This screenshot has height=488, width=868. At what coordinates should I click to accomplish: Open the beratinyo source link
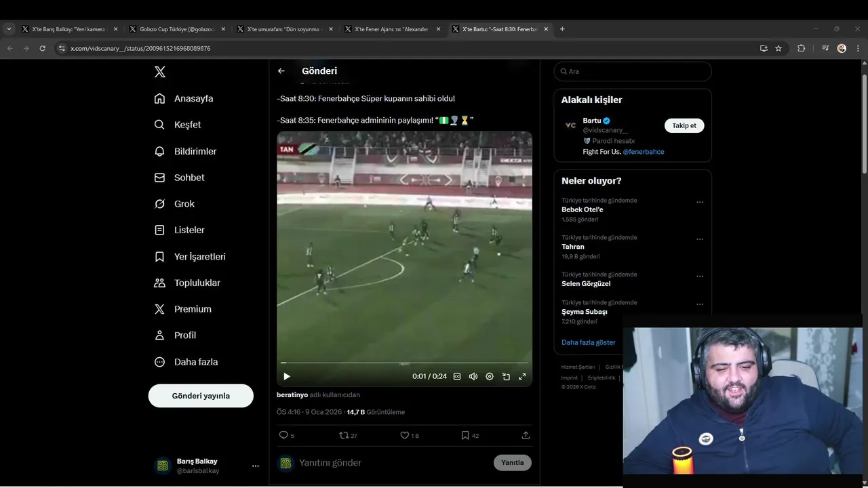pyautogui.click(x=292, y=394)
